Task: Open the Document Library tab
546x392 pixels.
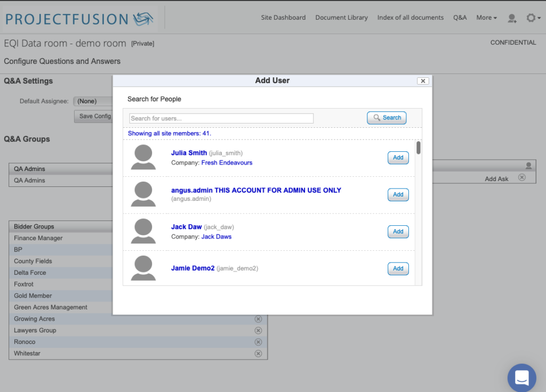Action: click(341, 18)
